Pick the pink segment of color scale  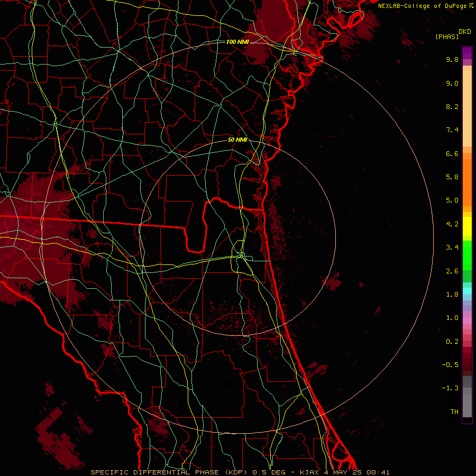coord(467,321)
